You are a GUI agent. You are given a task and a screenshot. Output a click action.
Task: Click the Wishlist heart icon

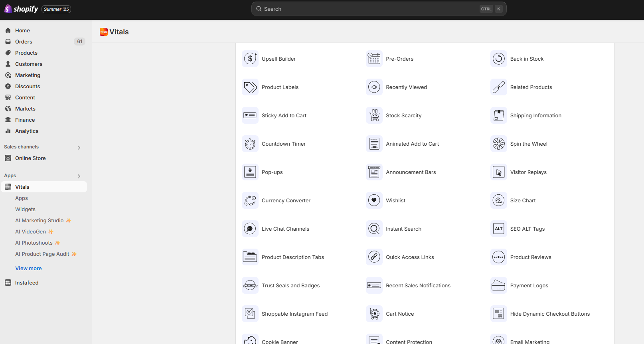coord(374,200)
